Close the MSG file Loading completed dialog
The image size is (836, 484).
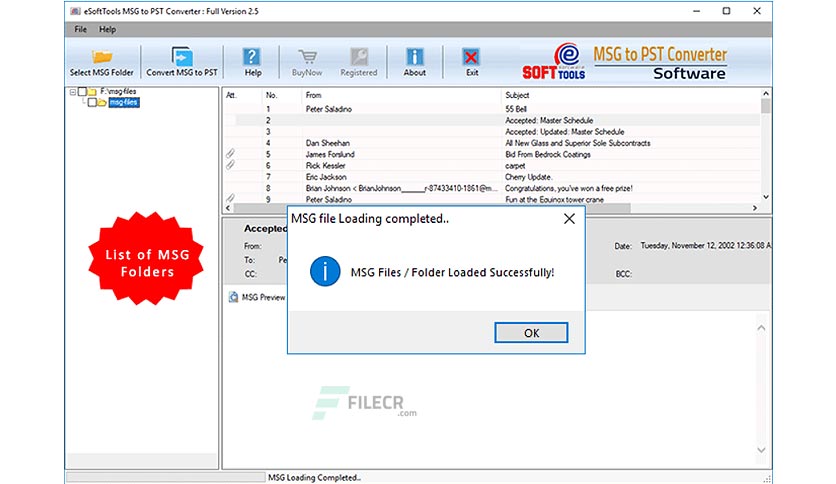point(569,219)
